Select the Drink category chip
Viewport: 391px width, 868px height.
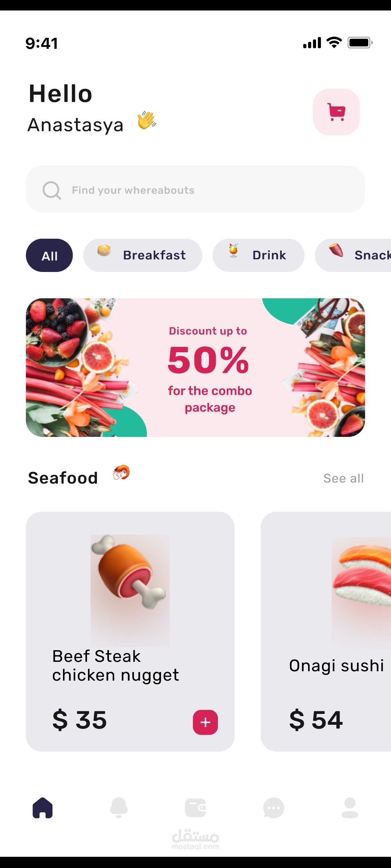[258, 255]
